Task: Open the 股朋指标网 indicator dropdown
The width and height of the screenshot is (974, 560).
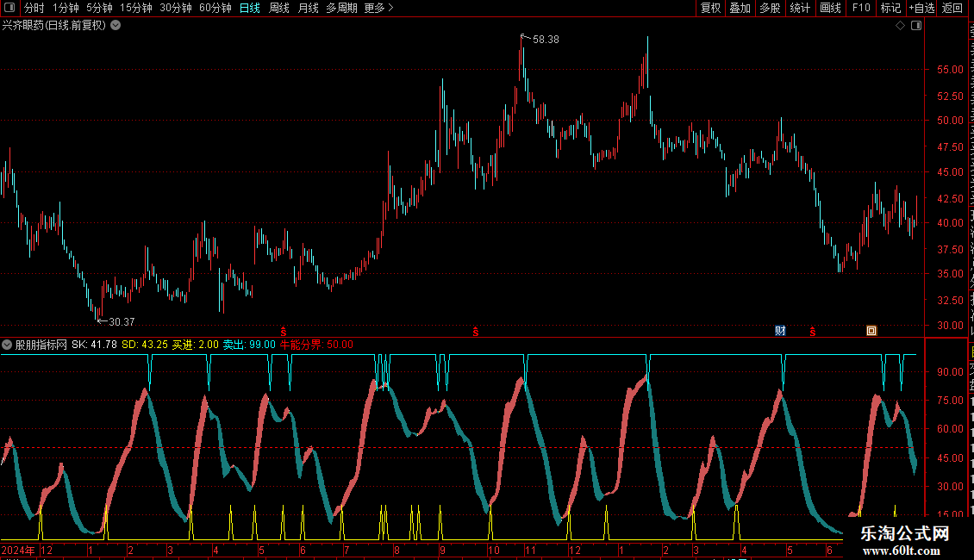Action: tap(7, 345)
